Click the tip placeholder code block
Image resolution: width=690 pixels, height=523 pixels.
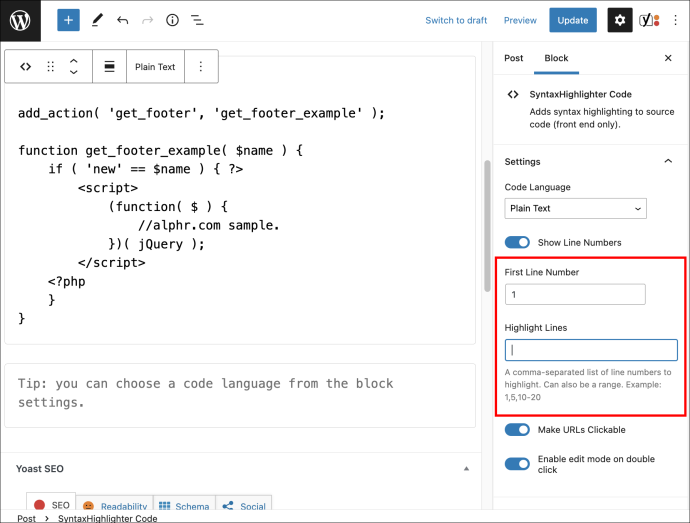[x=240, y=395]
